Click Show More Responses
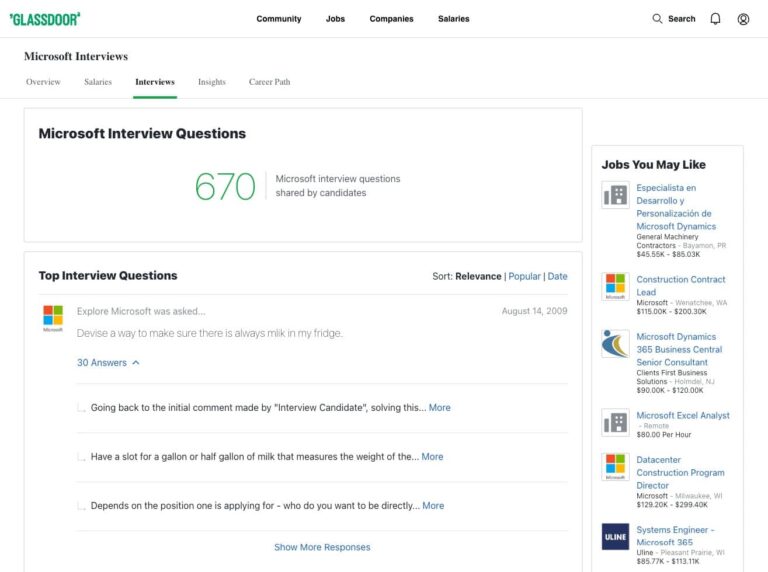Screen dimensions: 768x572 coord(322,547)
